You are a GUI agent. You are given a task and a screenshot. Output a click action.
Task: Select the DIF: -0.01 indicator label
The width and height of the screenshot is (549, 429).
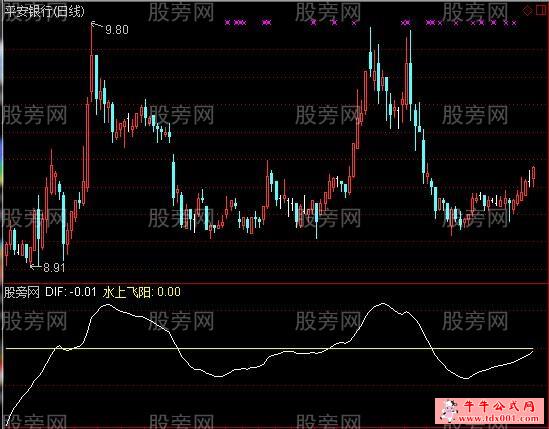point(70,291)
